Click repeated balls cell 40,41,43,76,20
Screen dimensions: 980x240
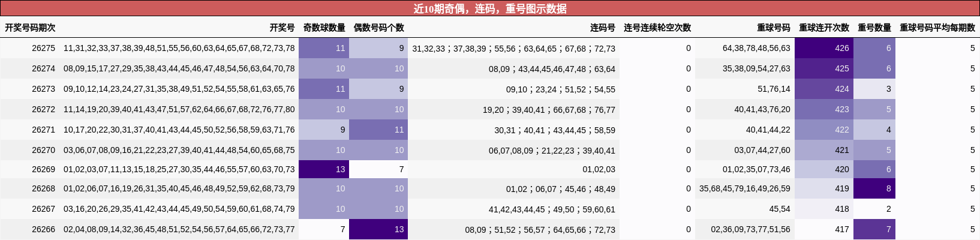(745, 109)
